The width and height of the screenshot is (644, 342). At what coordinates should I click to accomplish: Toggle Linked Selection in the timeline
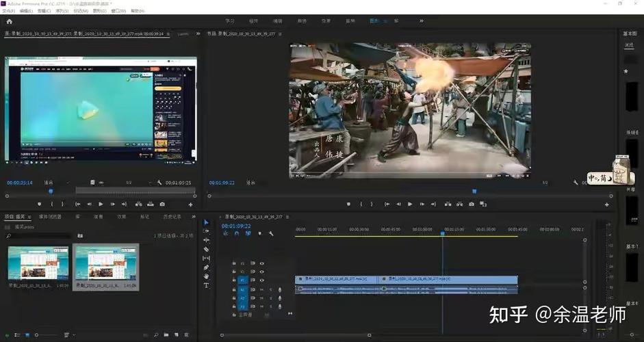(248, 233)
